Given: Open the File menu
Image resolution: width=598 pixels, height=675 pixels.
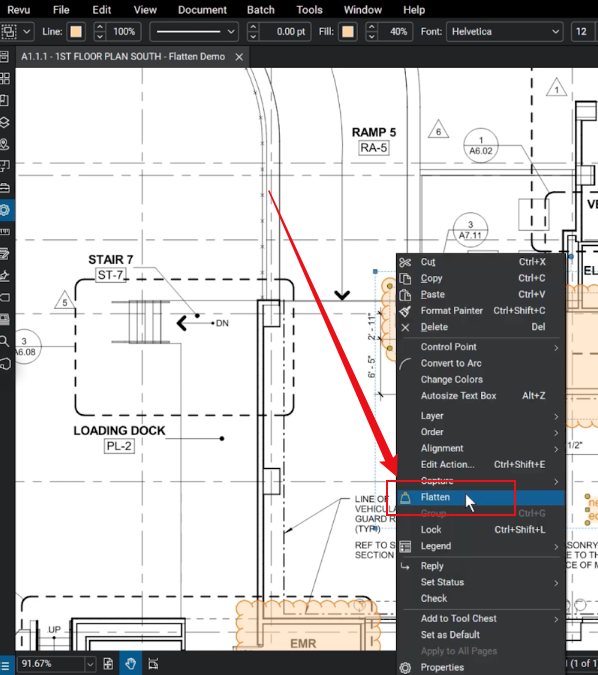Looking at the screenshot, I should [61, 9].
